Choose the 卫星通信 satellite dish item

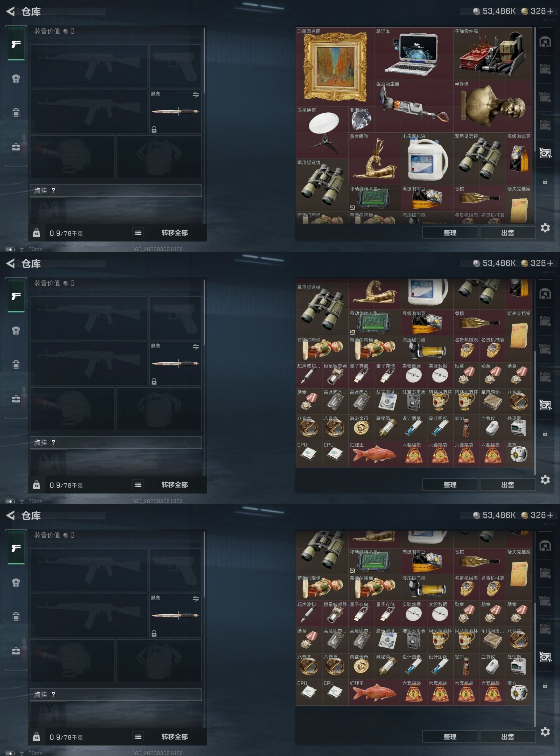point(322,133)
